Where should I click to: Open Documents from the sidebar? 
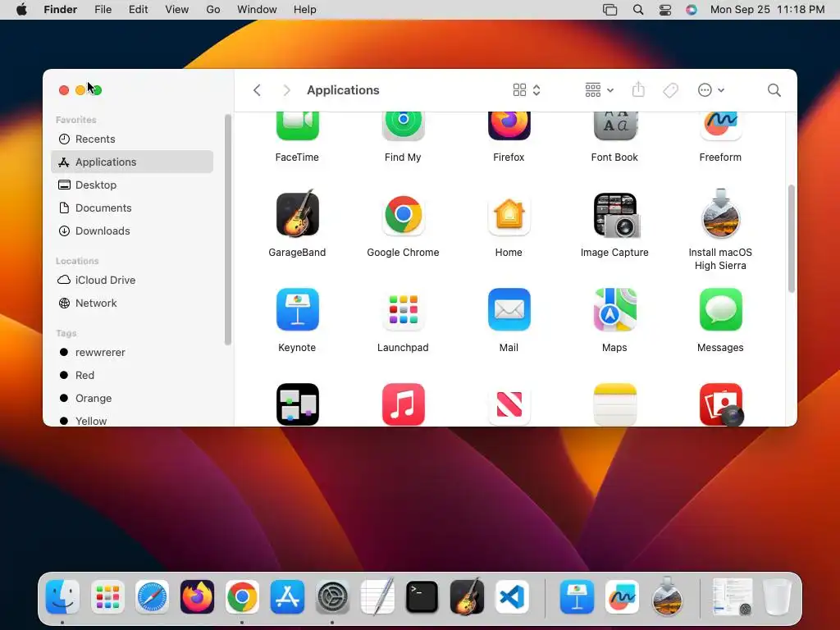coord(132,208)
